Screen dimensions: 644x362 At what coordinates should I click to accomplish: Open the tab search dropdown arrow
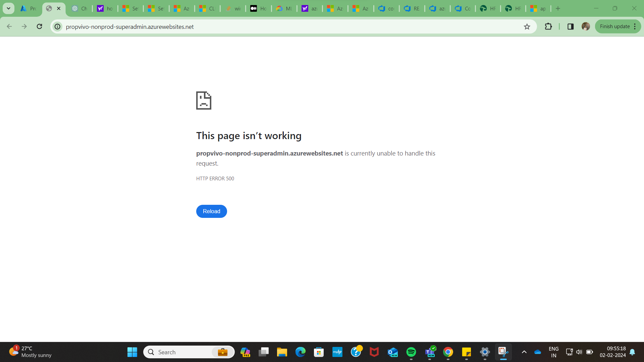point(8,8)
